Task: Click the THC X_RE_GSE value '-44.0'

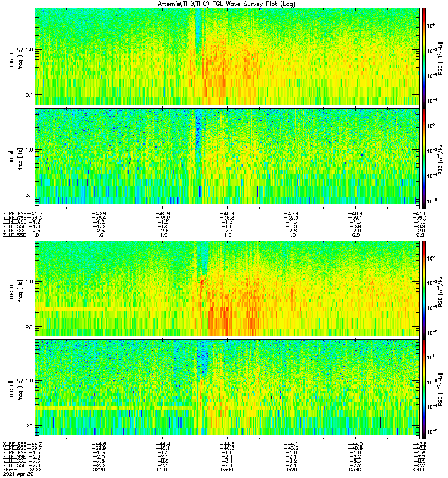Action: click(355, 444)
